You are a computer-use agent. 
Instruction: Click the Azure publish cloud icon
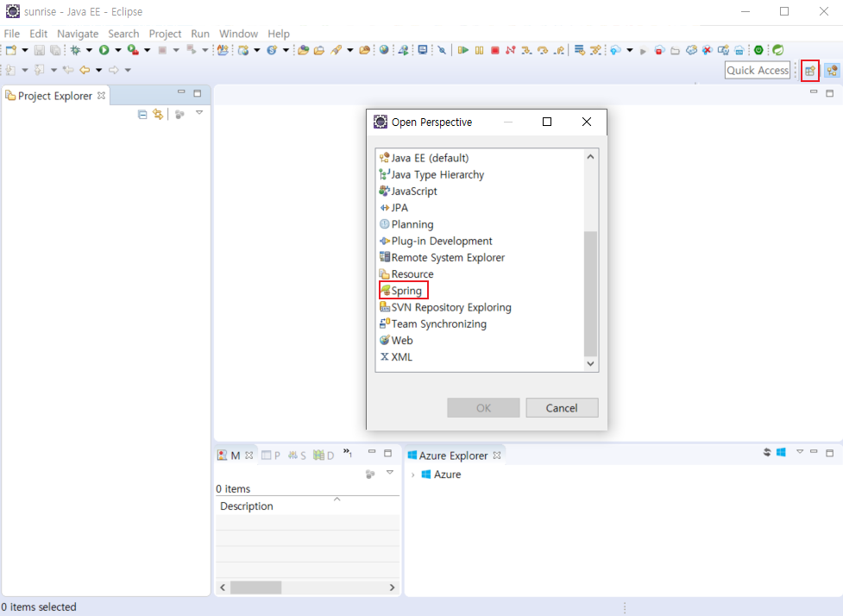tap(615, 50)
